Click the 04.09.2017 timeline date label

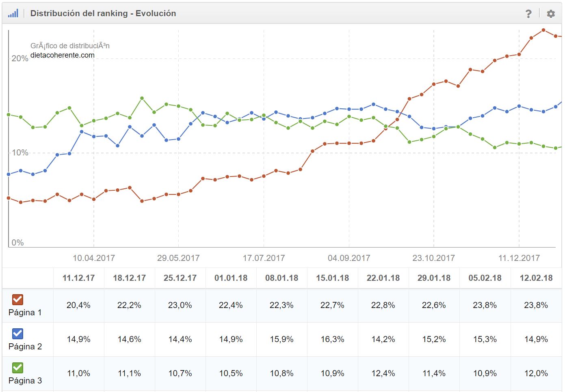pyautogui.click(x=349, y=258)
